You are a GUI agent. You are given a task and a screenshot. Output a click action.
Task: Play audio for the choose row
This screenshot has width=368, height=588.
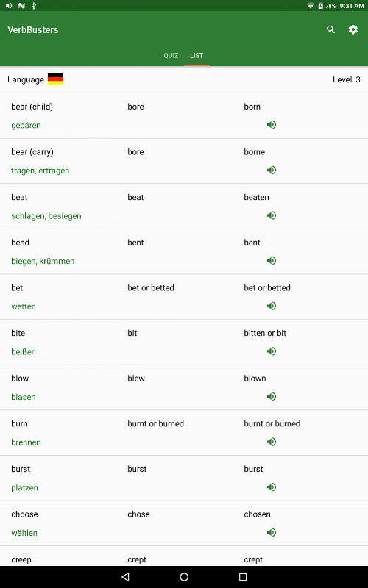coord(272,532)
